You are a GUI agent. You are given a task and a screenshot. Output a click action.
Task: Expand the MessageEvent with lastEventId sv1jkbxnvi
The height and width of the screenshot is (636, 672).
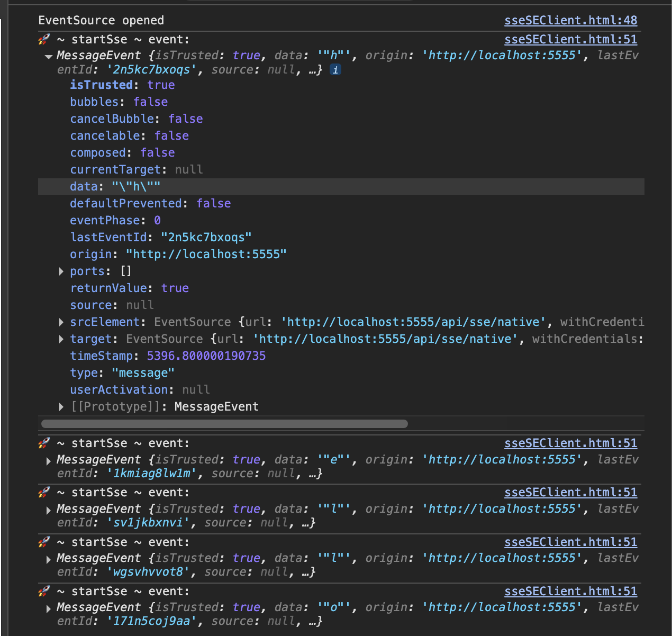pyautogui.click(x=49, y=510)
